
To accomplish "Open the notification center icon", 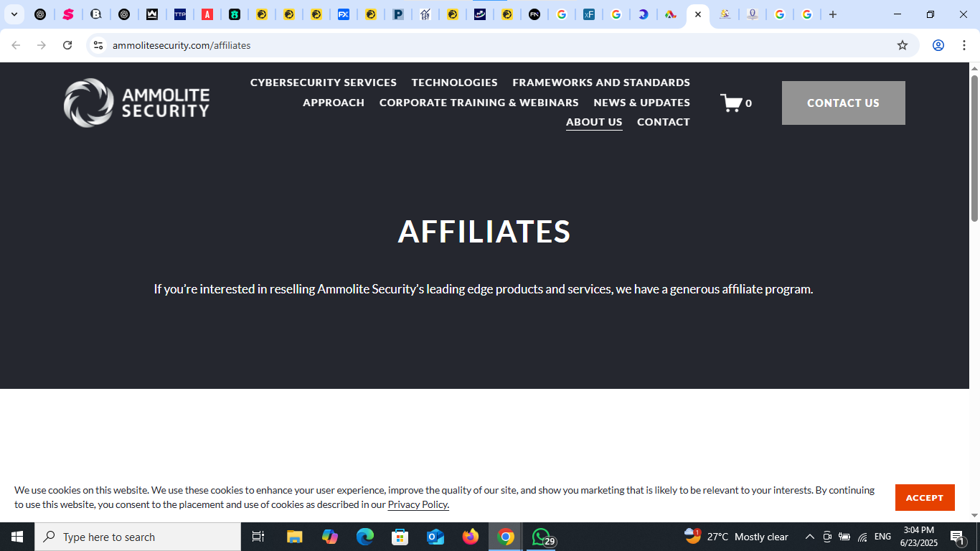I will point(958,537).
